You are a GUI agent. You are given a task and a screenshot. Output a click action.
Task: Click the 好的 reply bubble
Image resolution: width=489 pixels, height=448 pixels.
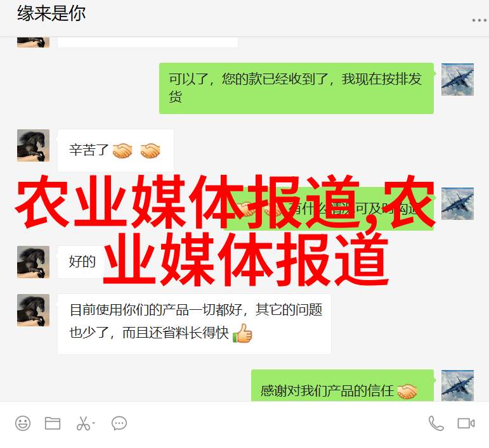pyautogui.click(x=81, y=262)
